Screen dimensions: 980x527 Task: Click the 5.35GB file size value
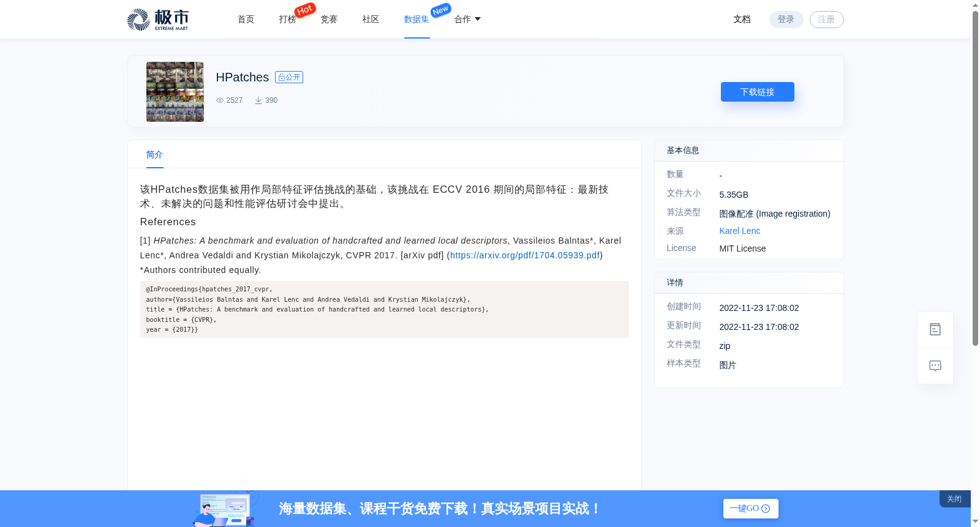(x=734, y=195)
